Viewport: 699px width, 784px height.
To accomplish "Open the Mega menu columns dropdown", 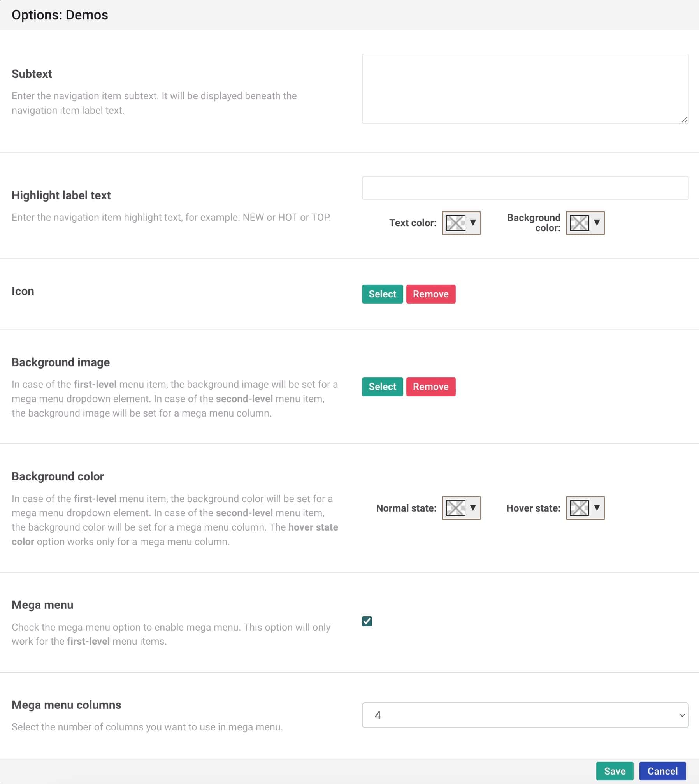I will [x=525, y=715].
